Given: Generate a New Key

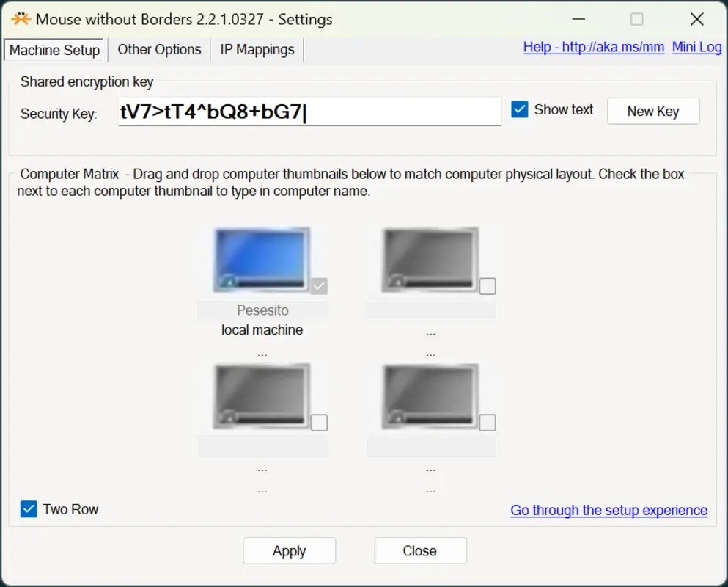Looking at the screenshot, I should [652, 111].
